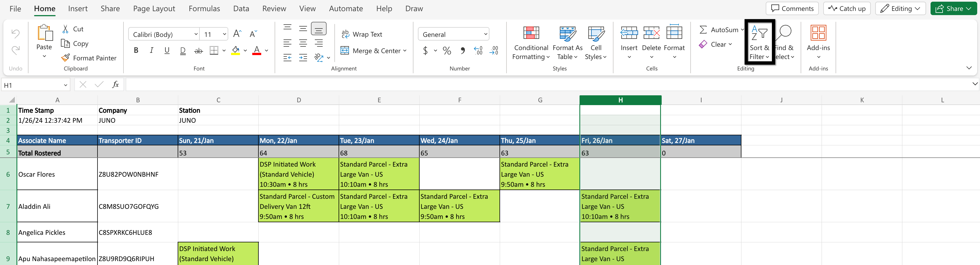Apply Percent style to cell
Viewport: 980px width, 265px height.
(447, 51)
